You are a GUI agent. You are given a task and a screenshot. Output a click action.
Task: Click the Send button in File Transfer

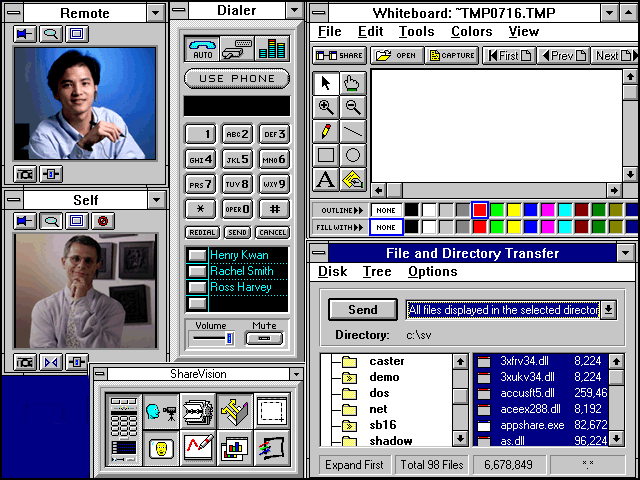click(x=361, y=310)
